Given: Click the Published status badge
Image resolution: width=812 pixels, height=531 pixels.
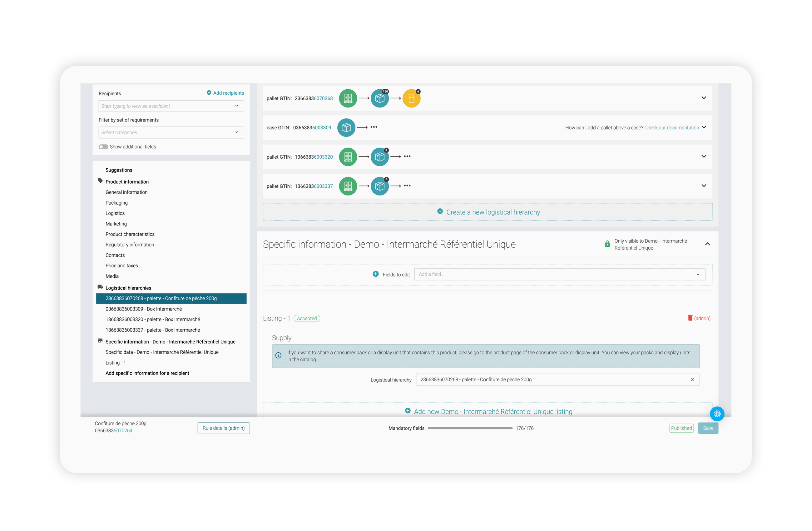Looking at the screenshot, I should [x=681, y=428].
